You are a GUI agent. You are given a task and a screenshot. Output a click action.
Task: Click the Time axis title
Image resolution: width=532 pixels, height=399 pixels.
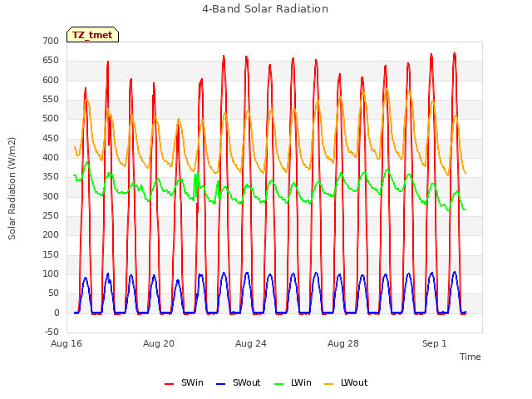470,357
